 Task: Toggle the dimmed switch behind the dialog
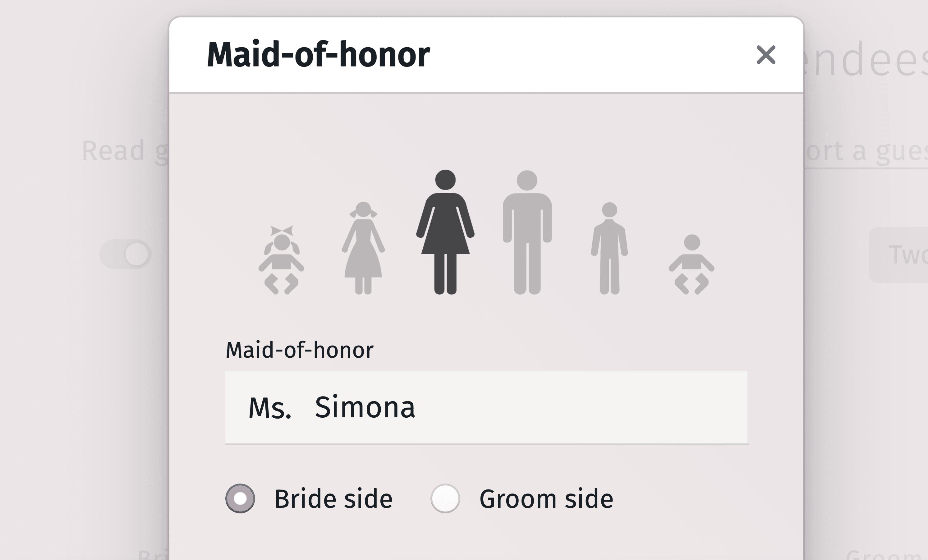126,254
